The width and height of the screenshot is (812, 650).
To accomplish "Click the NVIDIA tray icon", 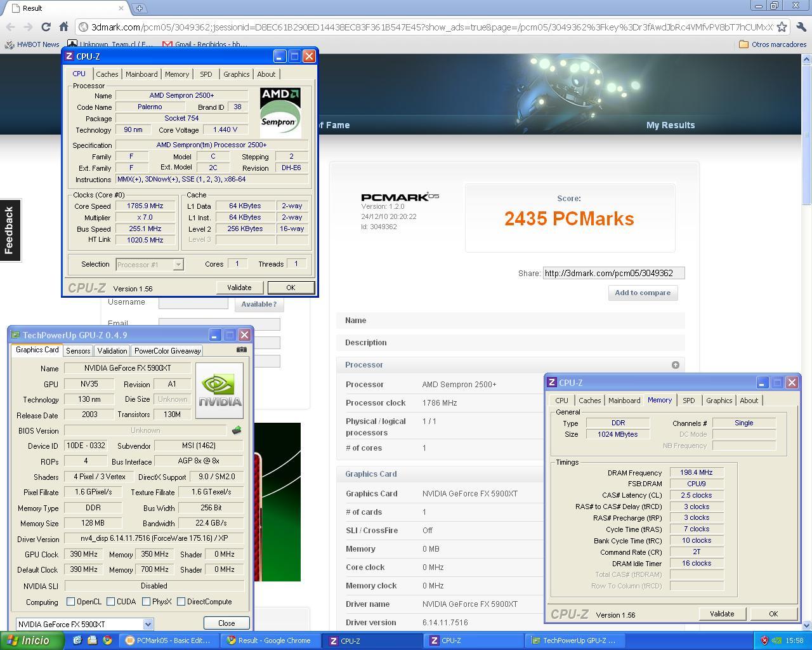I will point(776,640).
